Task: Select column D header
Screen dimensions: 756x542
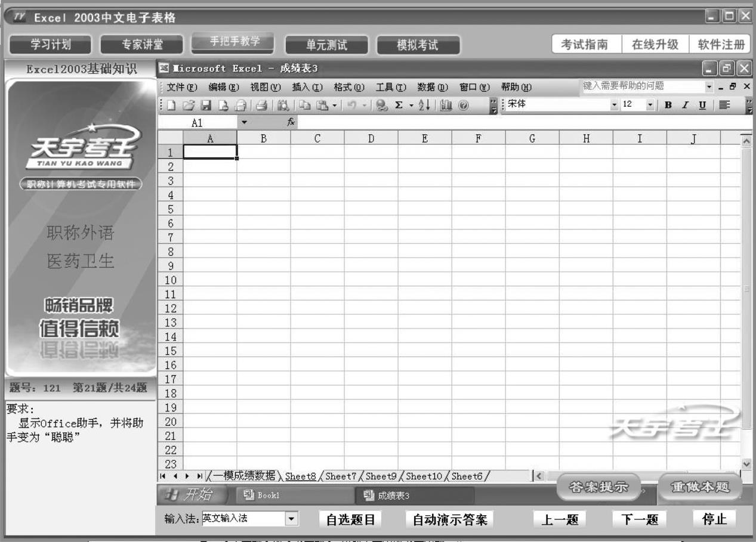Action: tap(371, 138)
